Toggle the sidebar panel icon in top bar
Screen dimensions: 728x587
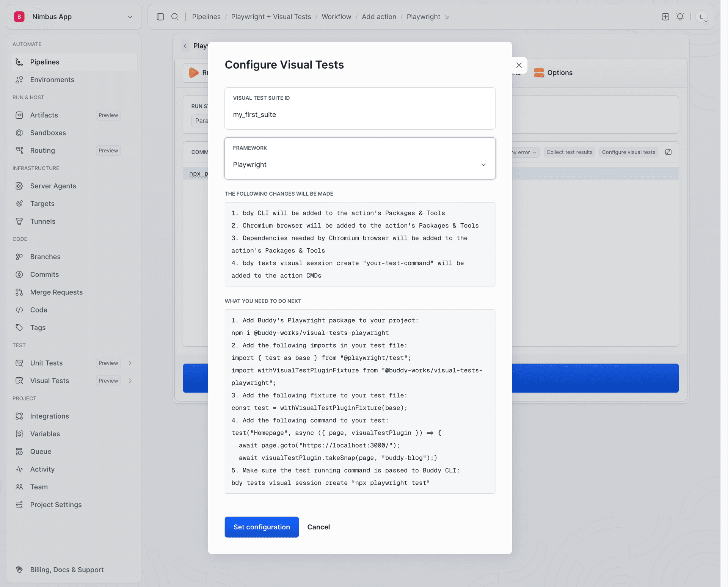160,17
